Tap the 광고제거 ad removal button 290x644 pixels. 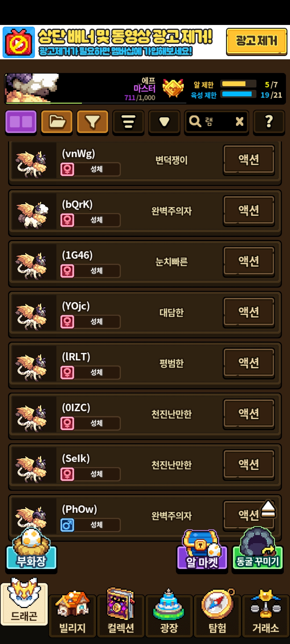pos(257,42)
